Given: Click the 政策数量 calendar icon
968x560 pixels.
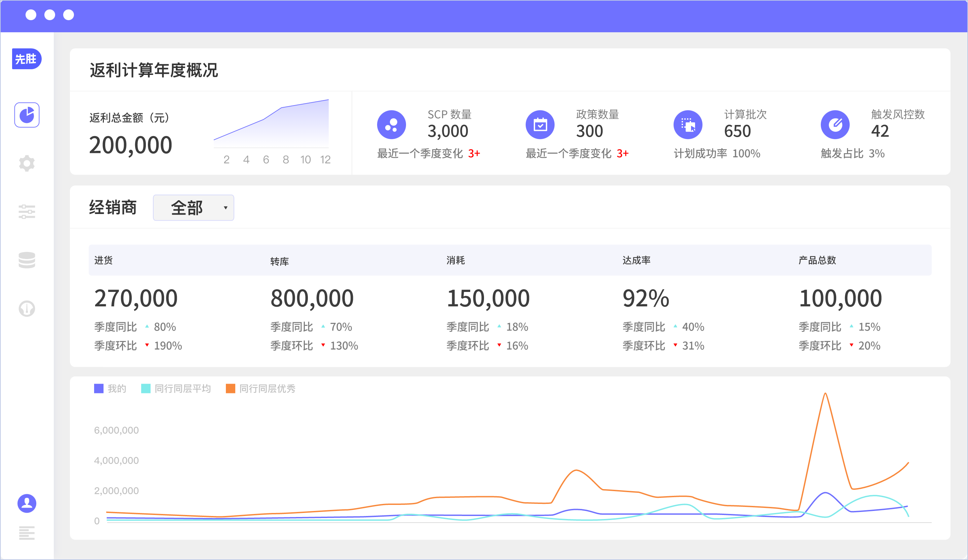Looking at the screenshot, I should (540, 125).
